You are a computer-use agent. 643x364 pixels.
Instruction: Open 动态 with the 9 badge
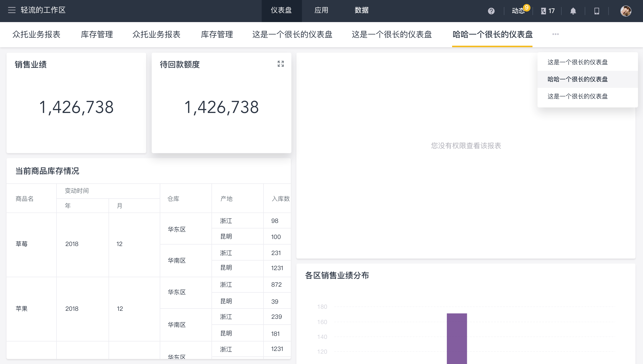click(518, 11)
